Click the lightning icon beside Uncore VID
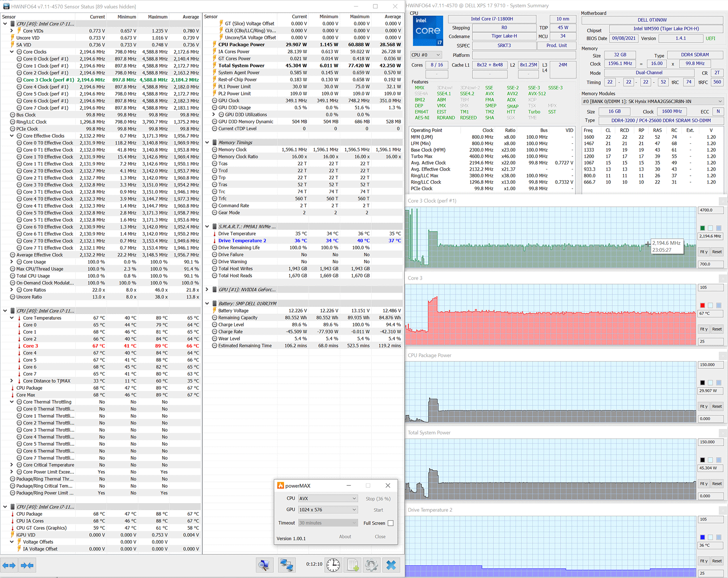Screen dimensions: 728x578 (x=13, y=38)
